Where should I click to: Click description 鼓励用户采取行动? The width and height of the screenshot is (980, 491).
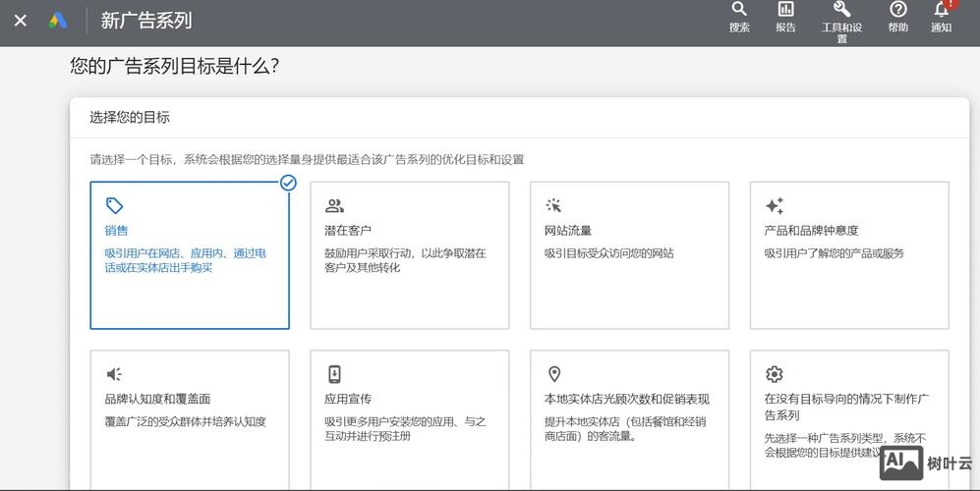pos(405,260)
